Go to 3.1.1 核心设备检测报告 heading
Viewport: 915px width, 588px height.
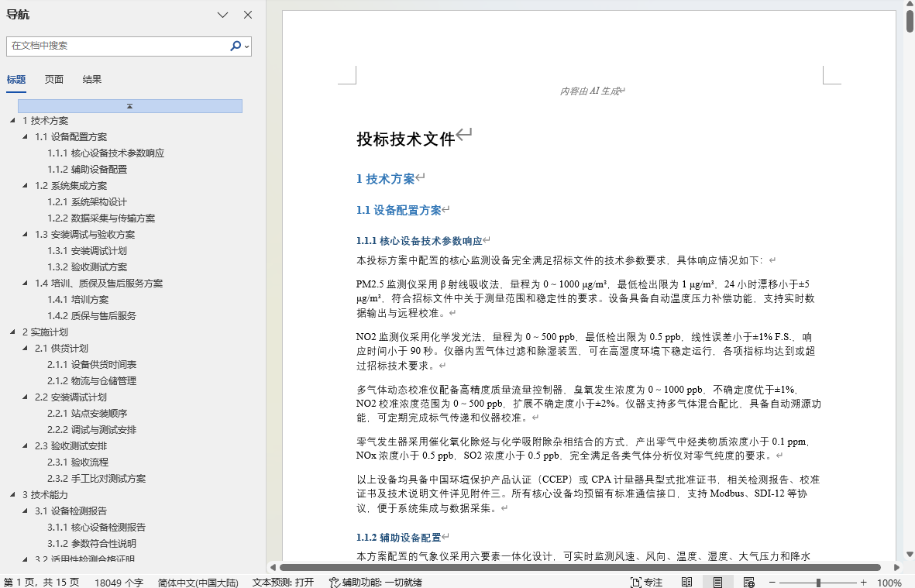tap(96, 528)
